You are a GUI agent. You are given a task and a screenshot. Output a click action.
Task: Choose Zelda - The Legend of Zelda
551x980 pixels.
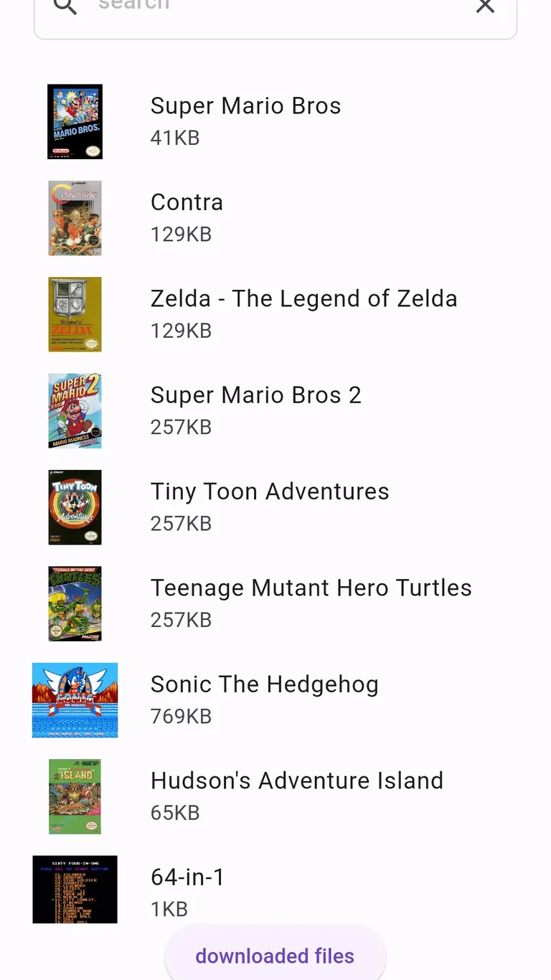point(303,299)
